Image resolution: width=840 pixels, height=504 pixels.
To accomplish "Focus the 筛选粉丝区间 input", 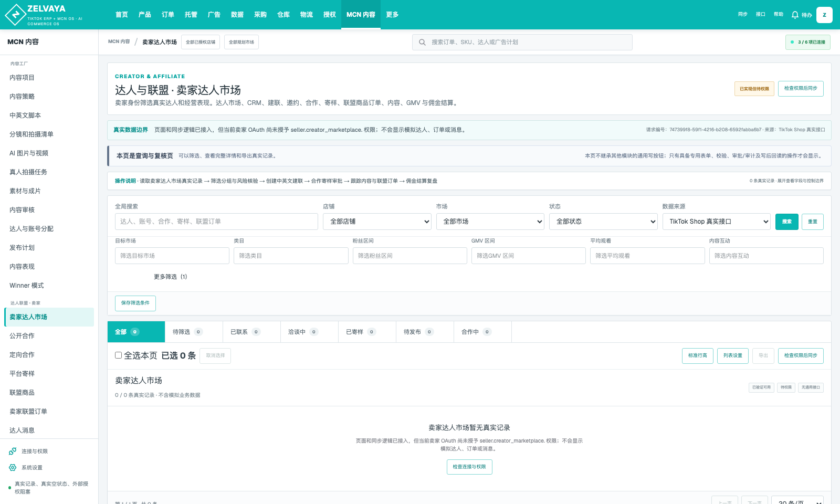I will coord(410,256).
